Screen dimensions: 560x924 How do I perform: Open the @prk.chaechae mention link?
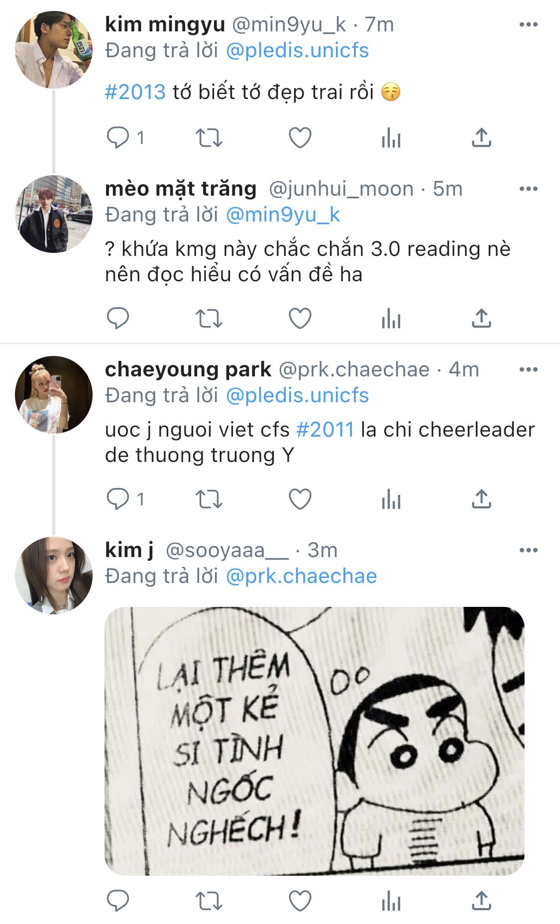tap(302, 576)
